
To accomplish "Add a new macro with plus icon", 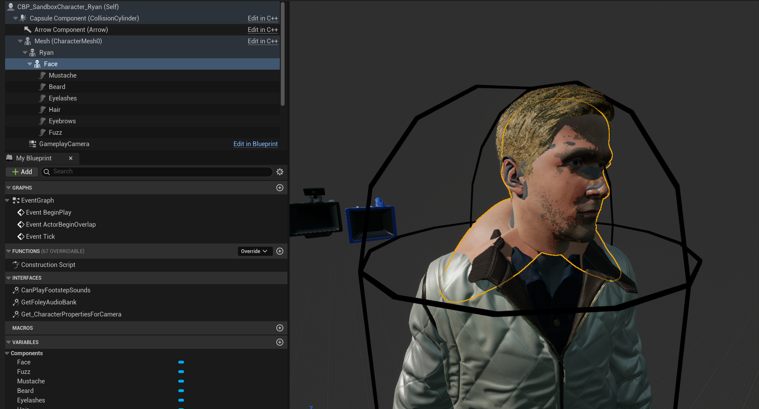I will [x=280, y=328].
